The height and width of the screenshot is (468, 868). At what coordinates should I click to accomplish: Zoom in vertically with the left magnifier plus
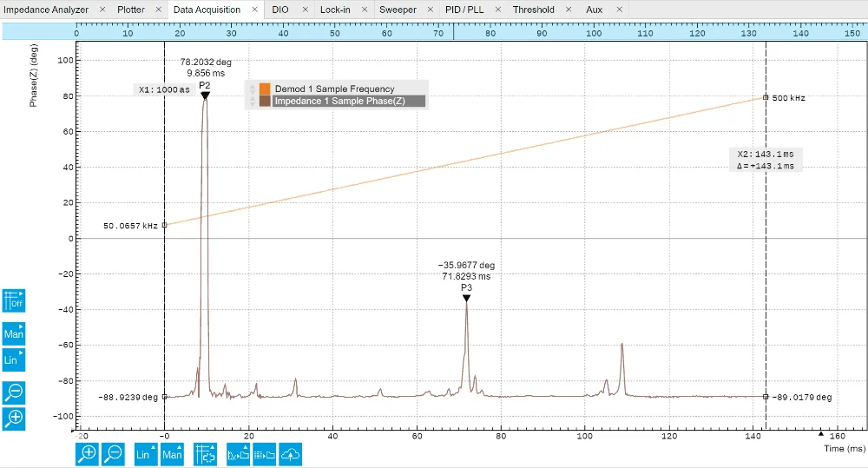point(14,419)
